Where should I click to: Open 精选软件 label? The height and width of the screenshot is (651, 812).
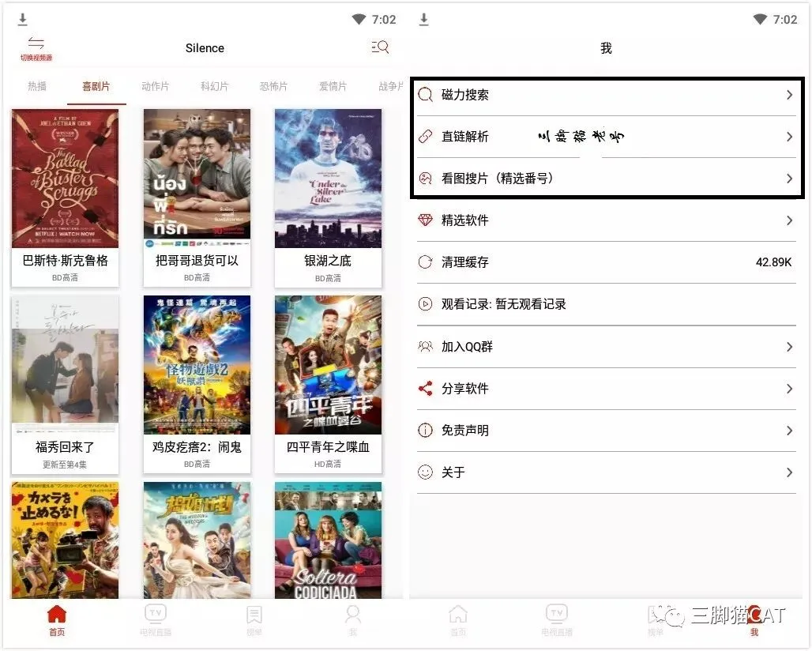click(465, 220)
